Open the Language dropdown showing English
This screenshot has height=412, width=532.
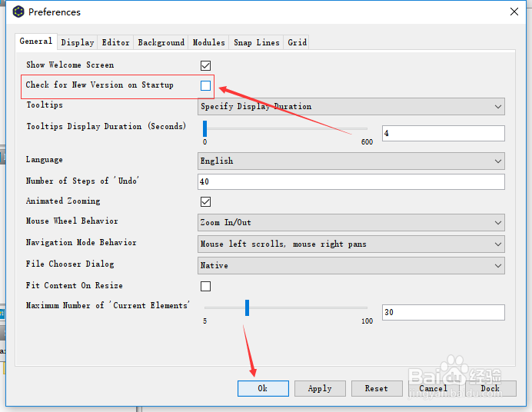pyautogui.click(x=351, y=161)
